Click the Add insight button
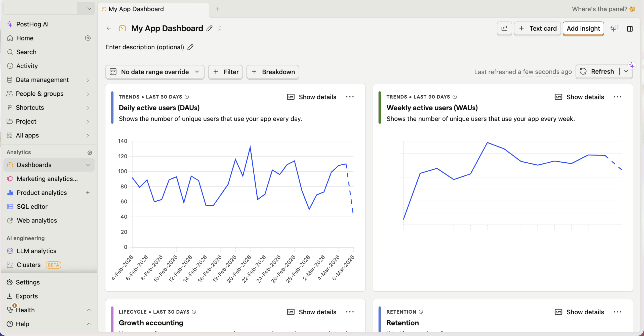The image size is (644, 336). (x=583, y=28)
